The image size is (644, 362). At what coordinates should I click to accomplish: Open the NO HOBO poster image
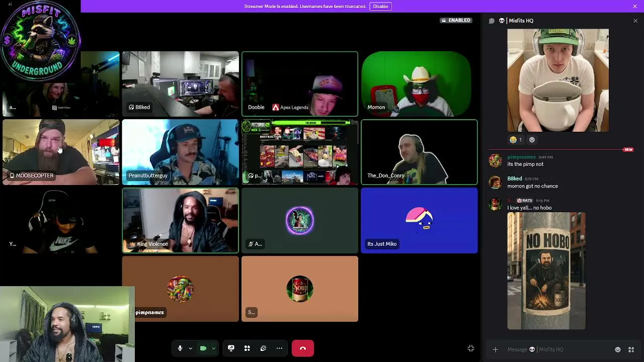546,271
